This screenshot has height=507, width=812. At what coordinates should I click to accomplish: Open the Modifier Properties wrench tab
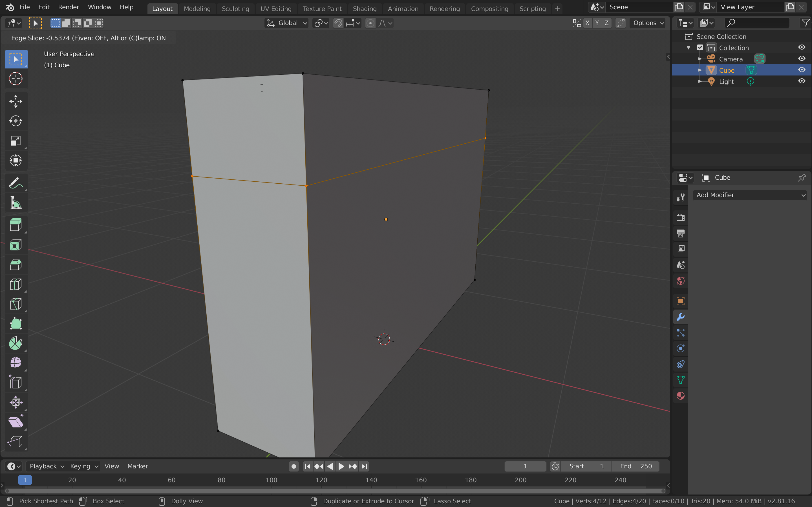680,317
